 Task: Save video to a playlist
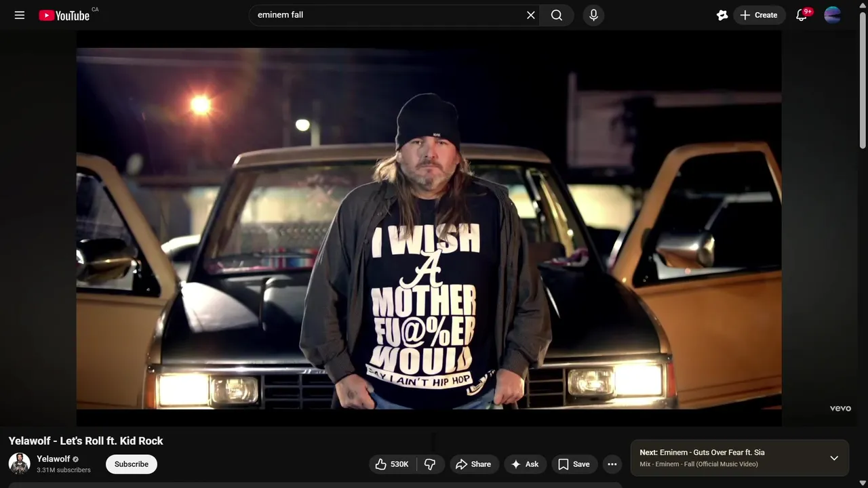(x=574, y=464)
